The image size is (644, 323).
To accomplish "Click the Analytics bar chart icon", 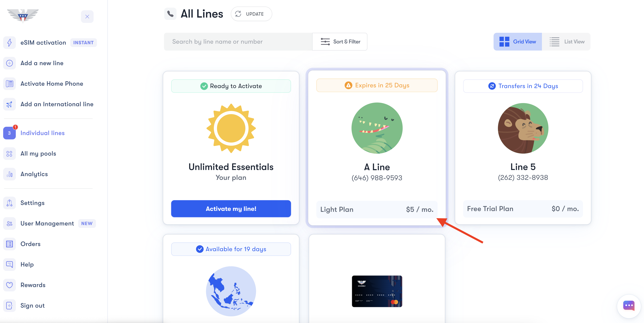I will pos(9,174).
